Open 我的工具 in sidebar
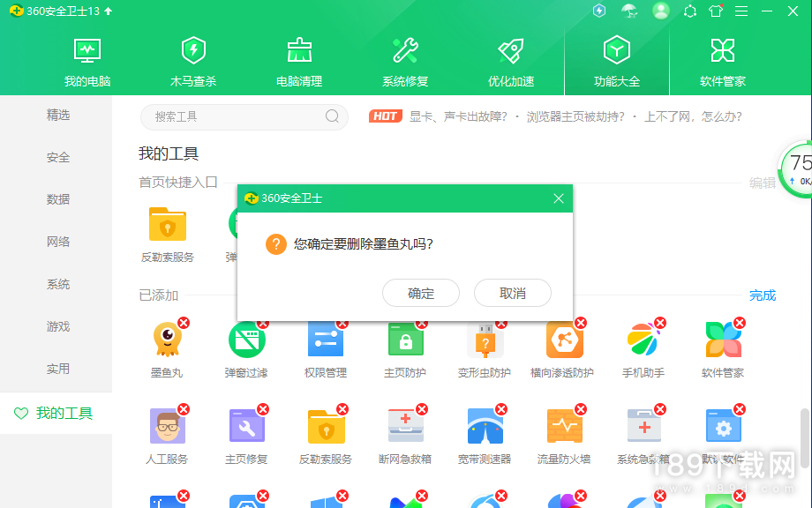The image size is (812, 508). pos(56,413)
